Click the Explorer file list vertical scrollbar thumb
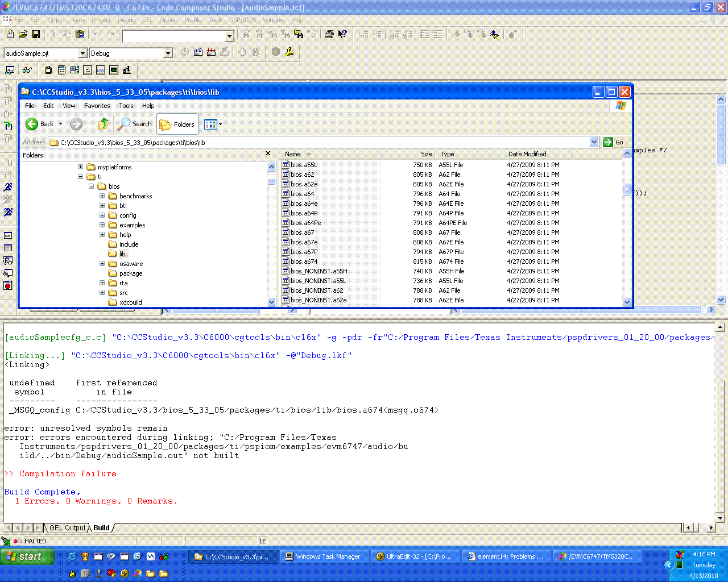Viewport: 728px width, 582px height. (x=627, y=189)
